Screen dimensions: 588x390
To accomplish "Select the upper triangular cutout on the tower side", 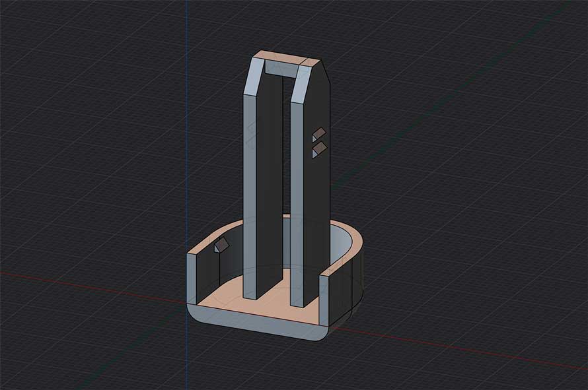I will (319, 134).
